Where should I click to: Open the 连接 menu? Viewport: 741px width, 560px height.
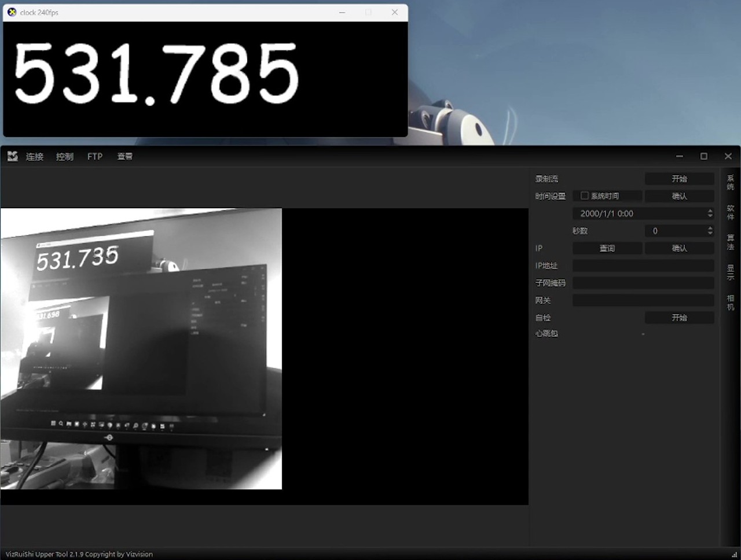[x=35, y=157]
